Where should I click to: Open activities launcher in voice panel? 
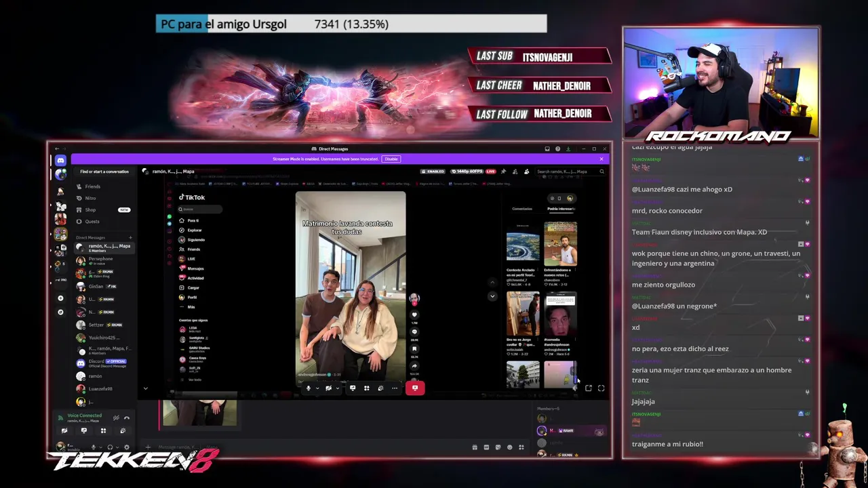[x=103, y=430]
